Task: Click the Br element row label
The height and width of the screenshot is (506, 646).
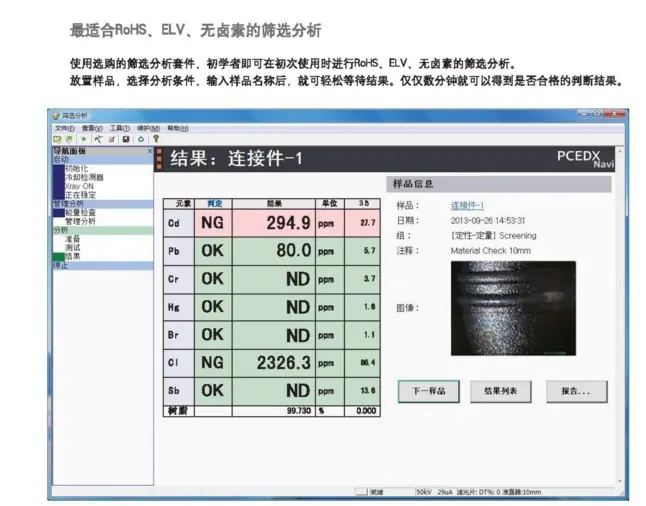Action: coord(179,335)
